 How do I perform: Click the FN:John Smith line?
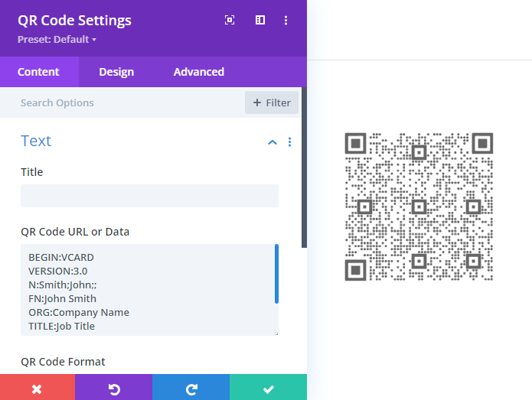tap(63, 298)
